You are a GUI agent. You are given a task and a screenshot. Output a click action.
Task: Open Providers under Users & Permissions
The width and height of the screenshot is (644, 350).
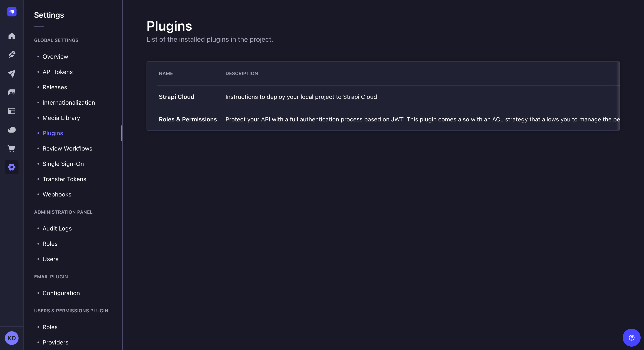point(55,342)
